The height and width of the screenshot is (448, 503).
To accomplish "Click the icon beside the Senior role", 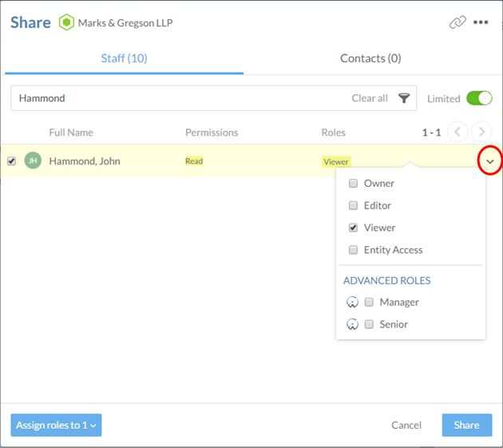I will (352, 325).
